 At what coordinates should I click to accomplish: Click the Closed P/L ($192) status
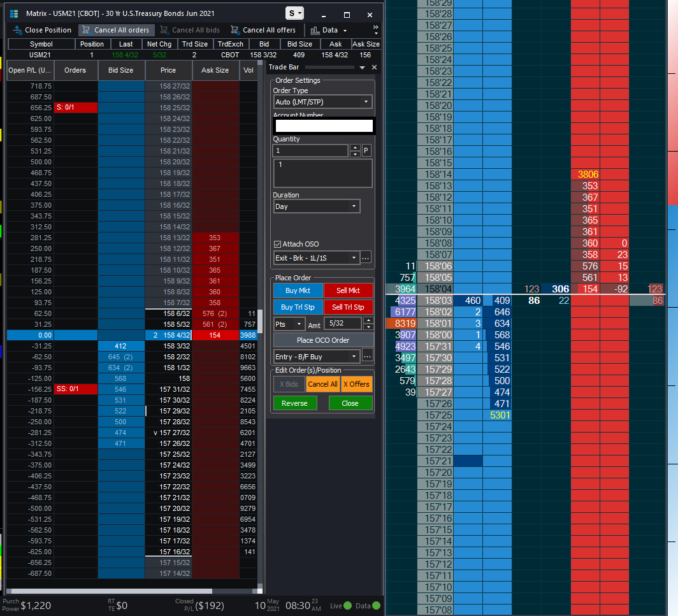click(199, 605)
